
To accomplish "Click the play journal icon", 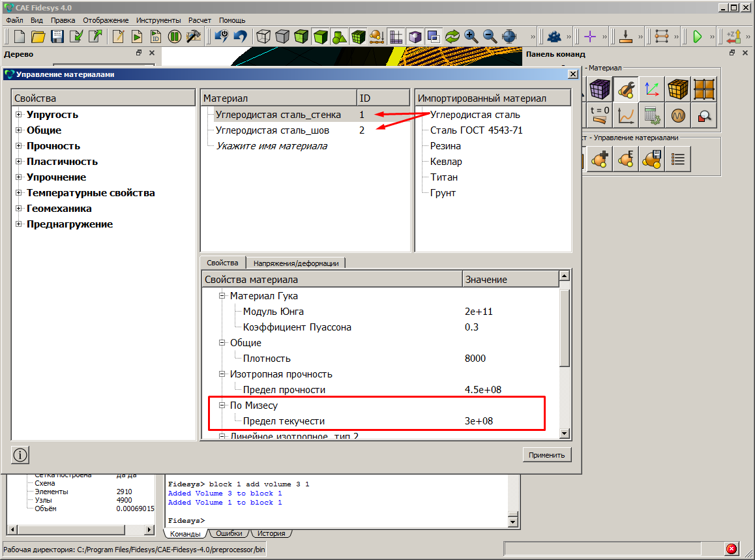I will [137, 37].
